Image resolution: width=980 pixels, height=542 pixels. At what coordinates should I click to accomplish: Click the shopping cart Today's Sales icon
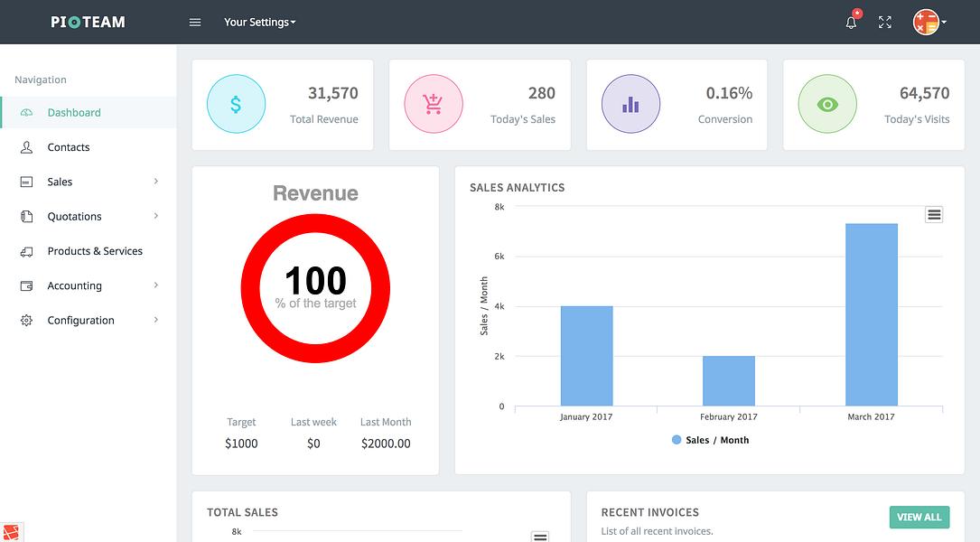(434, 104)
